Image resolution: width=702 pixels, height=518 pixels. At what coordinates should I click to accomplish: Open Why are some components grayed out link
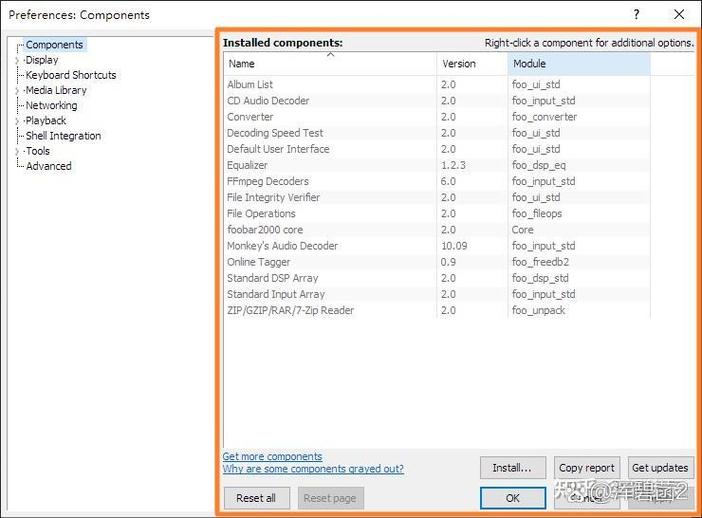[313, 469]
